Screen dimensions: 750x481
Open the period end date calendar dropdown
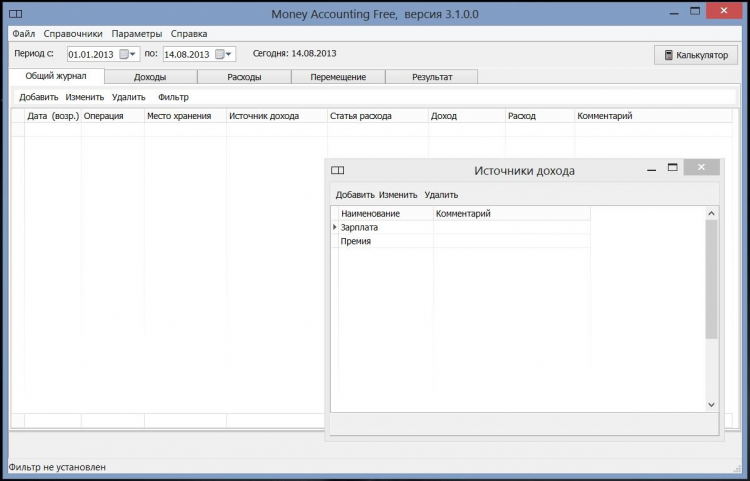pyautogui.click(x=224, y=54)
